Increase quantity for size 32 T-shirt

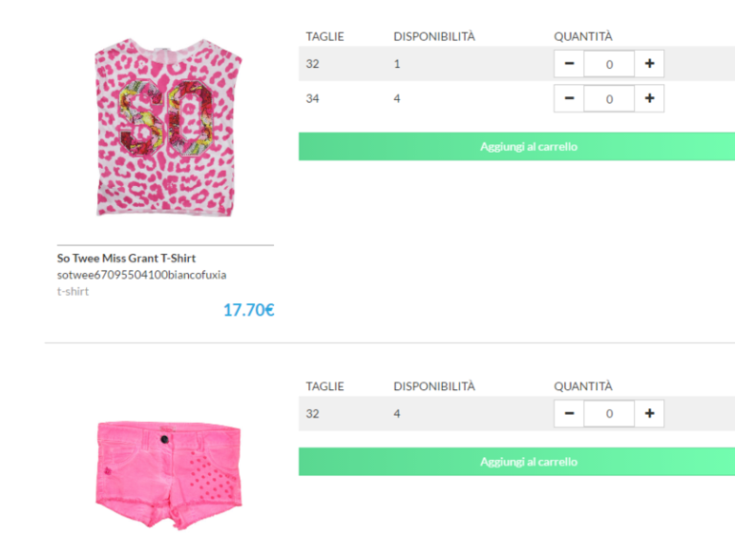(x=649, y=64)
